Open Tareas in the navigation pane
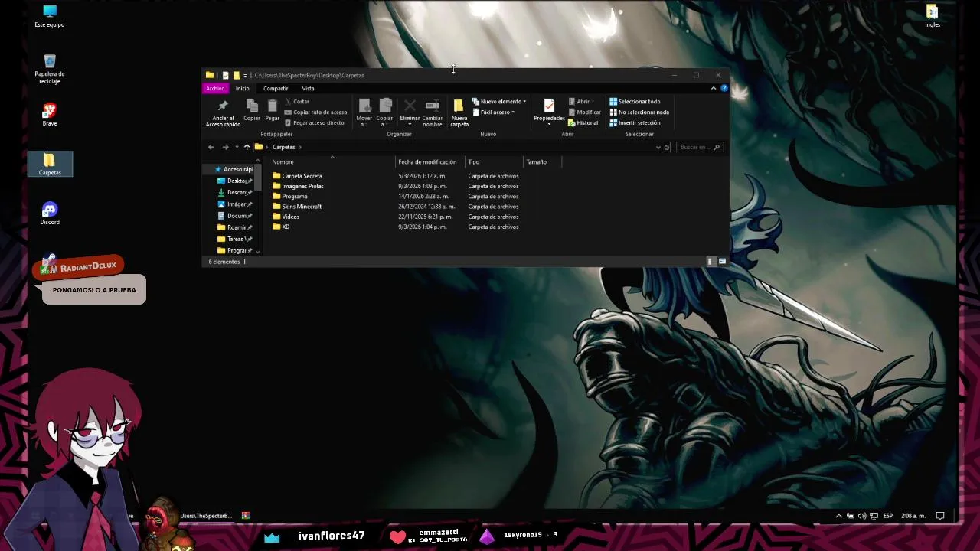980x551 pixels. tap(234, 239)
